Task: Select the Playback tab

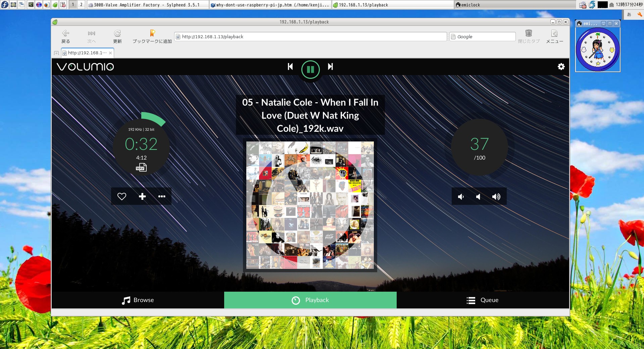Action: 310,300
